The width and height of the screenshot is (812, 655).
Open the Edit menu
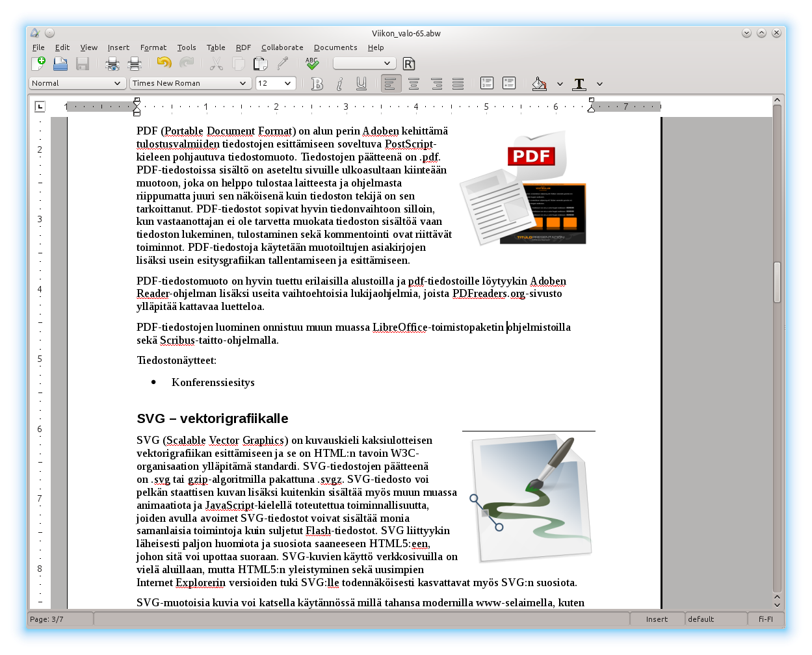click(x=62, y=47)
